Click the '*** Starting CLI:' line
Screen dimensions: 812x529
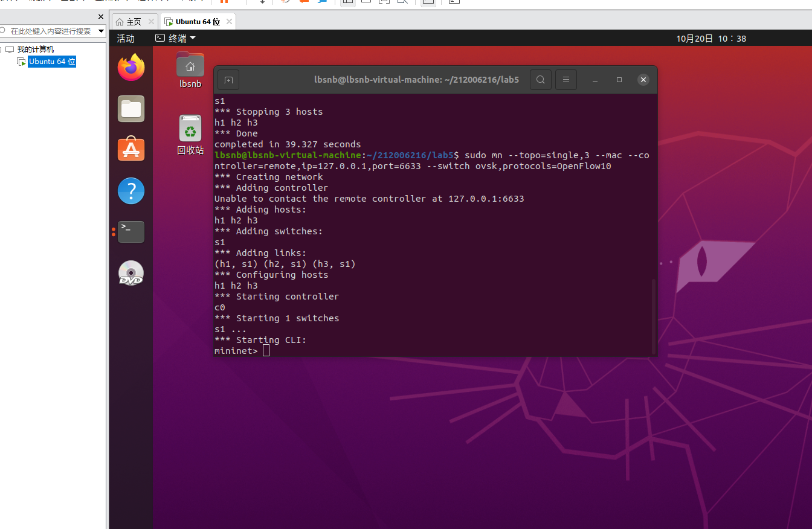point(260,340)
